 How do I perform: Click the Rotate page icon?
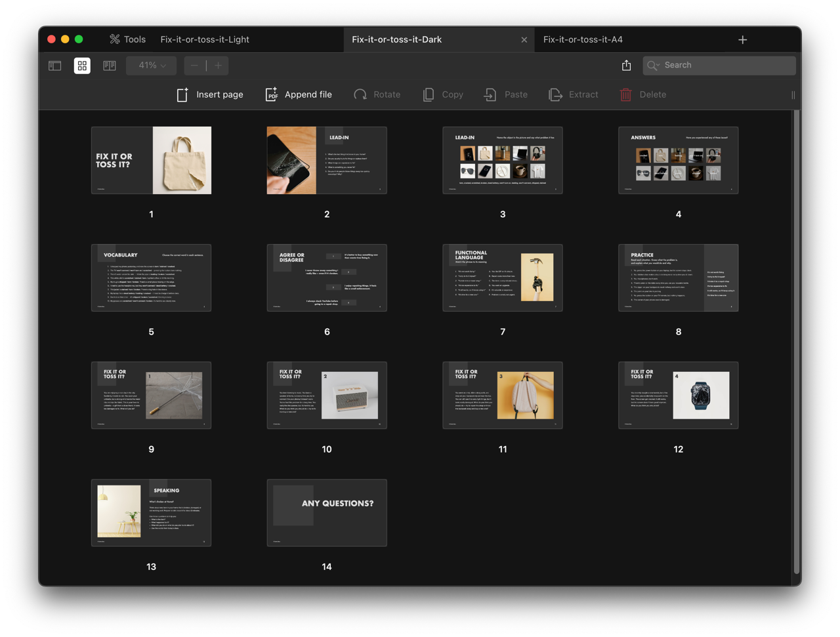point(360,94)
